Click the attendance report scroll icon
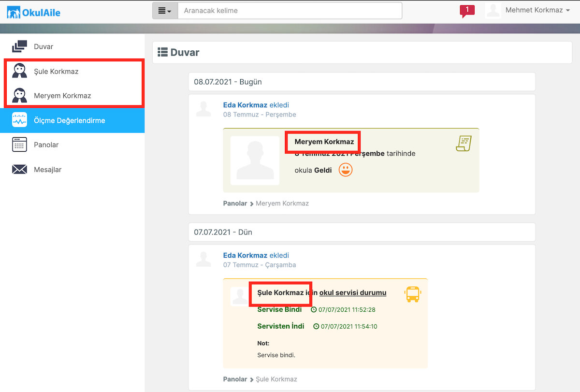Image resolution: width=580 pixels, height=392 pixels. (464, 143)
